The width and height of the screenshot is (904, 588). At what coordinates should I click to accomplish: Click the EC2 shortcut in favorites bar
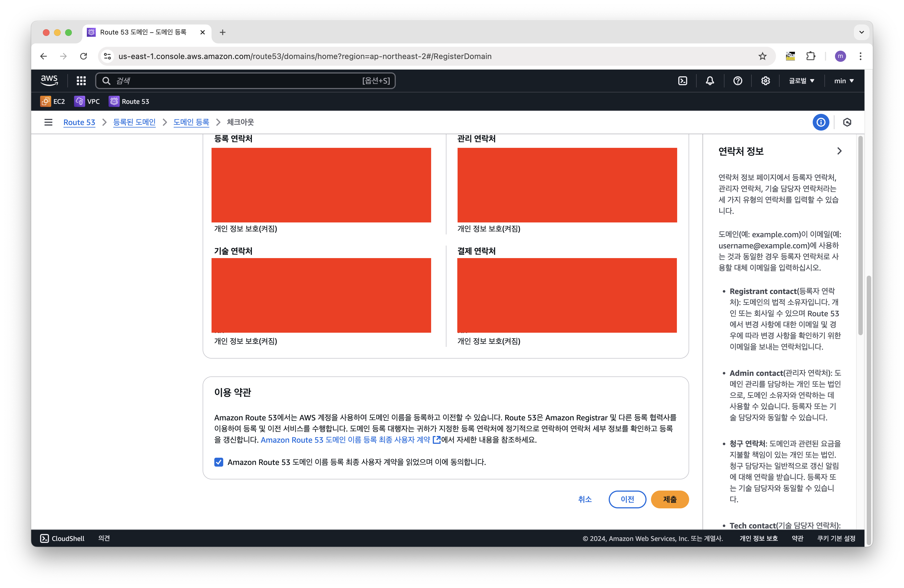[53, 101]
